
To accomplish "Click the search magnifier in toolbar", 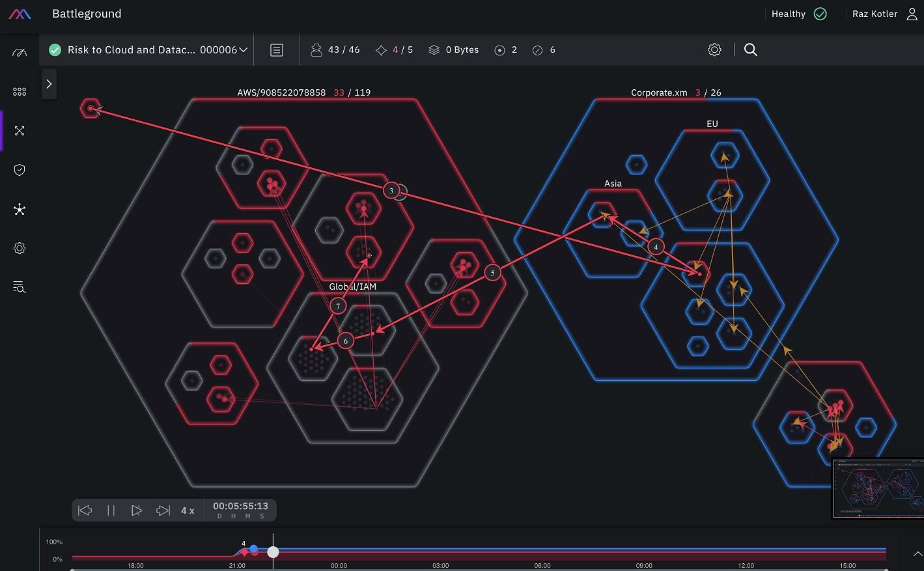I will coord(751,49).
